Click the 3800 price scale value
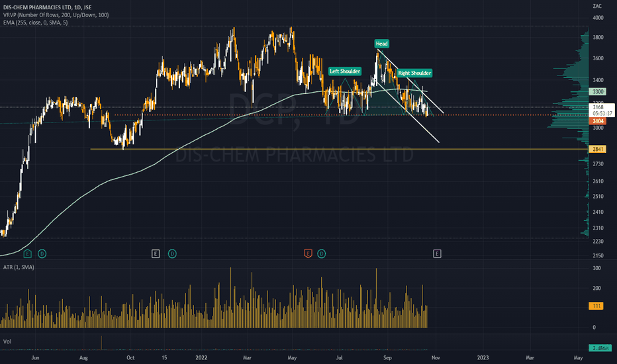 (x=598, y=37)
